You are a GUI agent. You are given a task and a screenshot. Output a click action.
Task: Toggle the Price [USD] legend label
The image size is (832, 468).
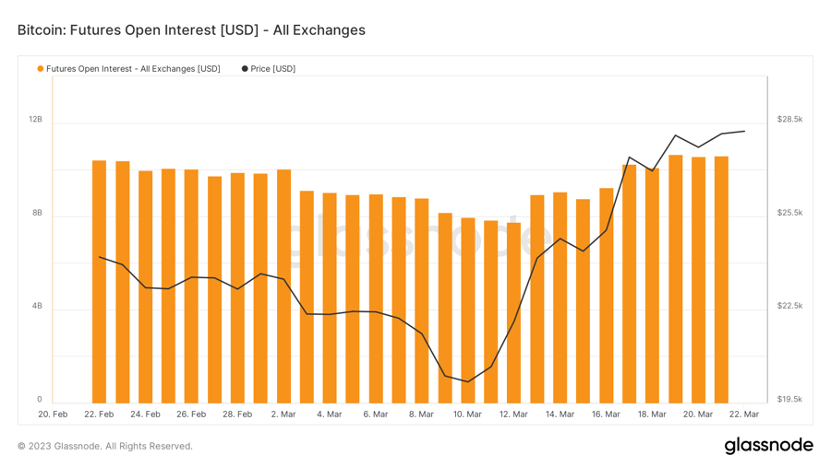[x=273, y=69]
